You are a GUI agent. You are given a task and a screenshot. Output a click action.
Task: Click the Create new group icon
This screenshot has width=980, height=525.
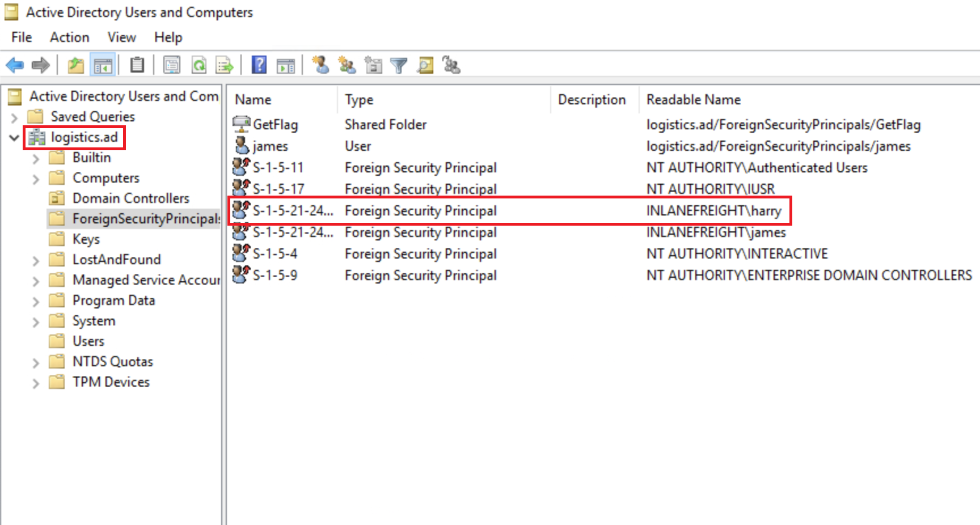[347, 65]
